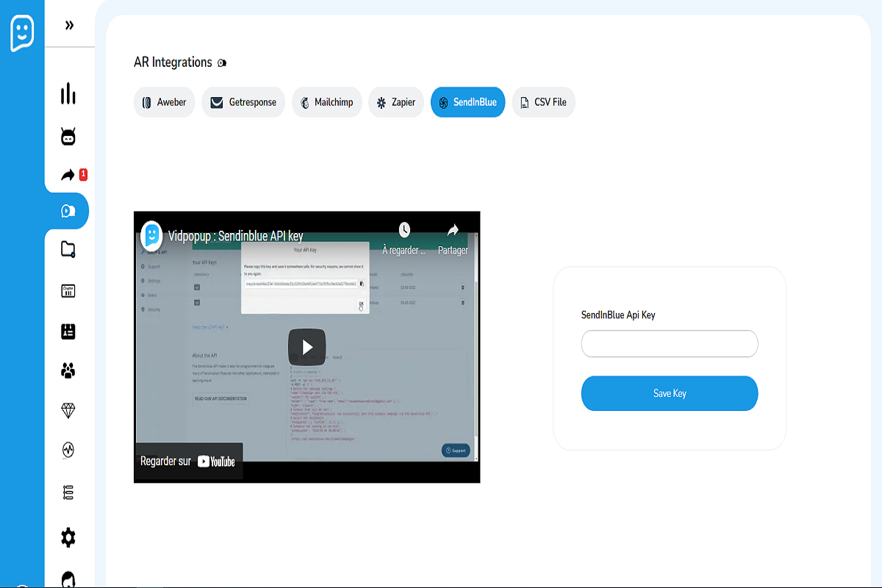Open the server list sidebar icon
The height and width of the screenshot is (588, 882).
(68, 492)
